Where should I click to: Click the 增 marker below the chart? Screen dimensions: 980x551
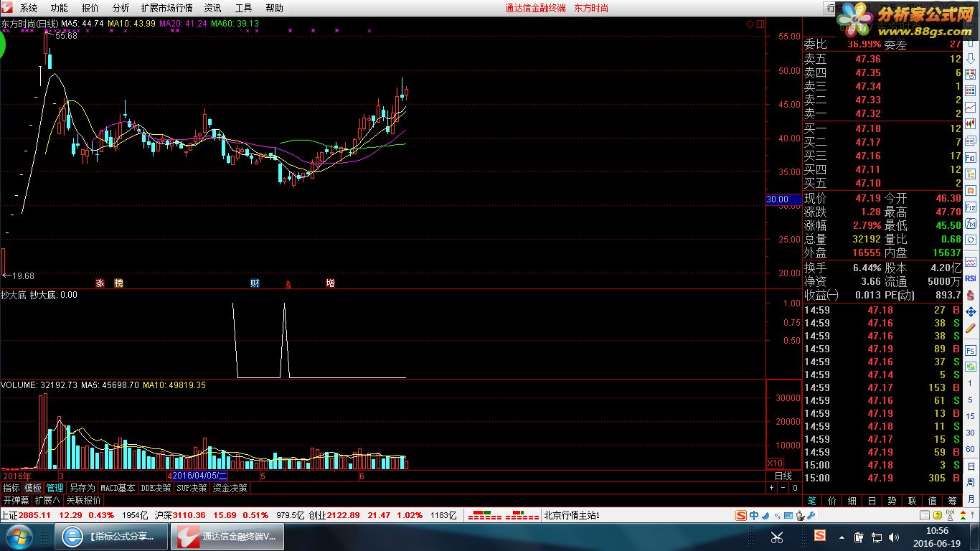coord(330,283)
